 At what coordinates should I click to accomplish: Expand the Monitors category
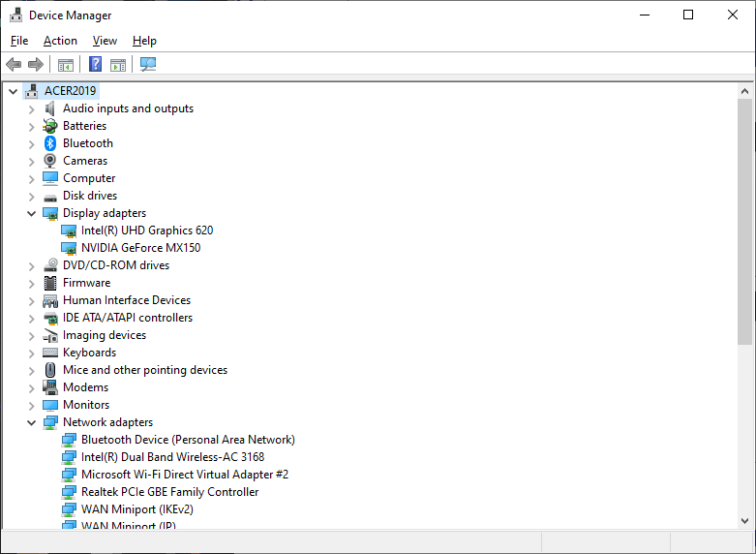point(31,406)
